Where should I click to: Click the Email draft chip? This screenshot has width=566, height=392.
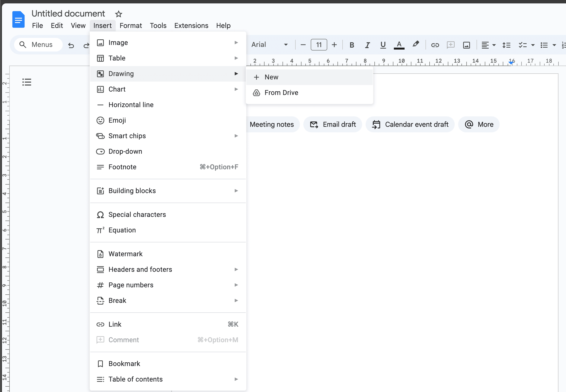[333, 125]
